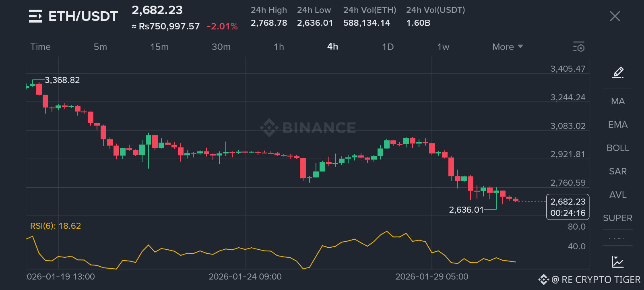Open chart settings icon
The image size is (644, 290).
pyautogui.click(x=578, y=47)
